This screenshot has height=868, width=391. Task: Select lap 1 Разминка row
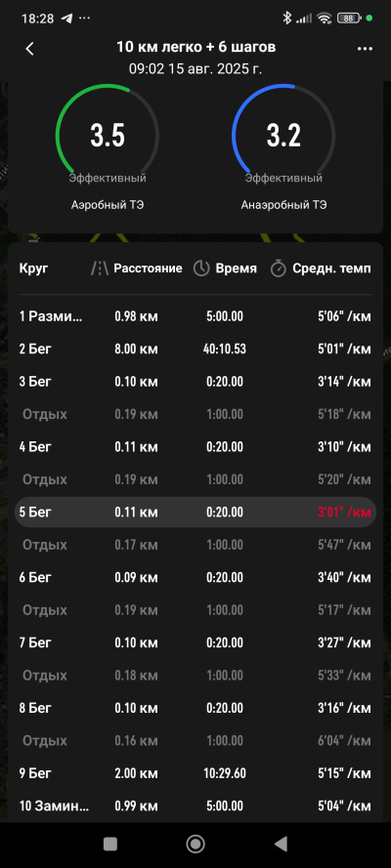[195, 316]
